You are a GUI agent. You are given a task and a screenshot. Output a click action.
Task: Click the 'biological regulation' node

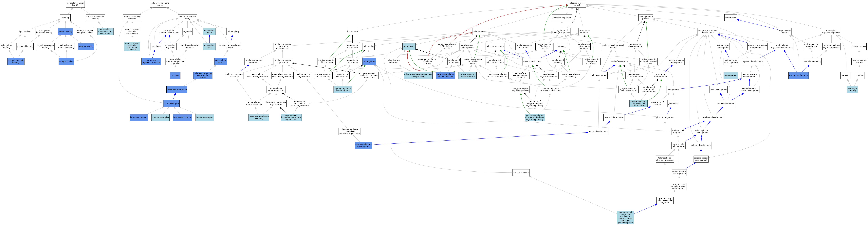coord(562,18)
